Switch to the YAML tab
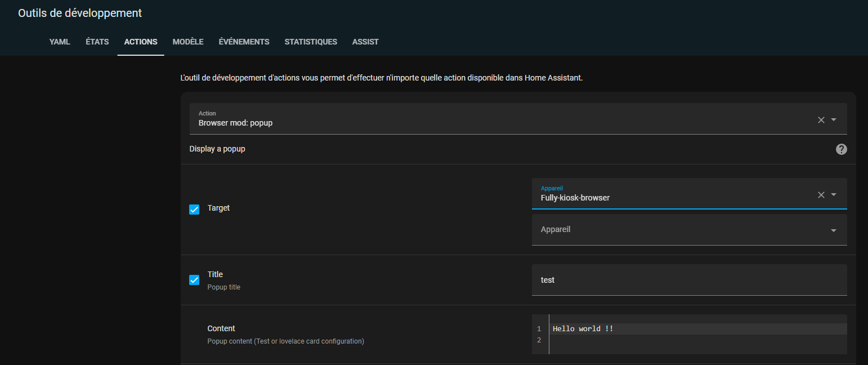868x365 pixels. (x=60, y=42)
